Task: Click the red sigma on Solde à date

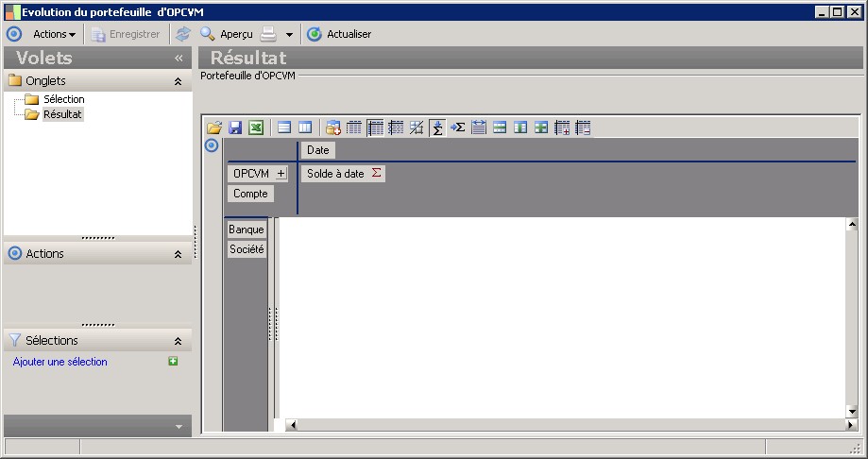Action: tap(377, 173)
